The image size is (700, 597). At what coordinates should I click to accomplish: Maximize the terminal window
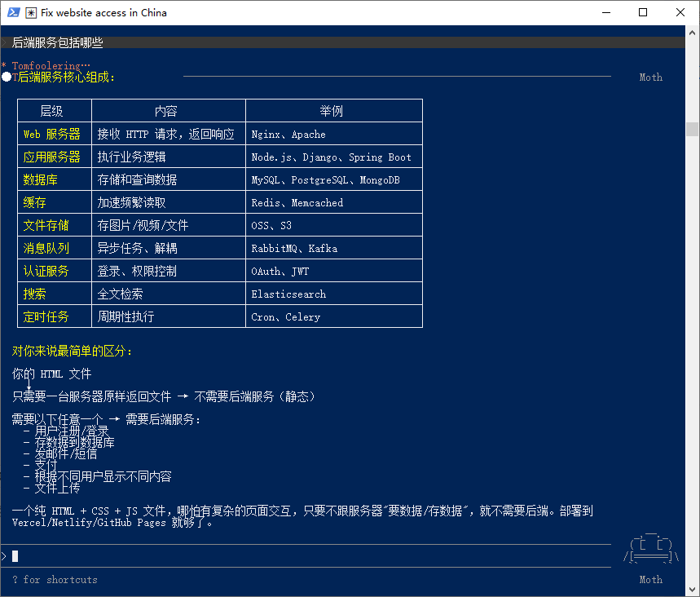tap(643, 12)
